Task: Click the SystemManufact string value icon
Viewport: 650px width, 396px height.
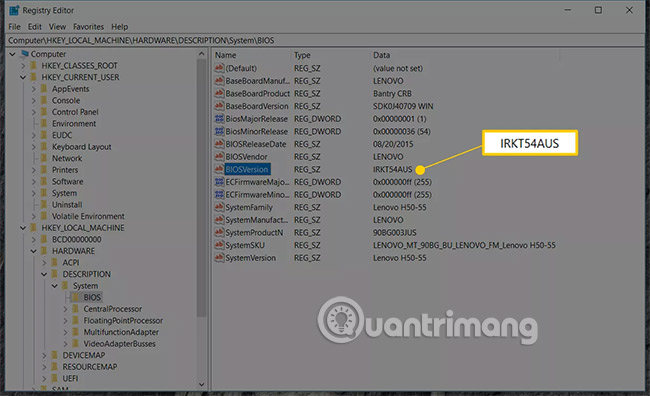Action: tap(219, 220)
